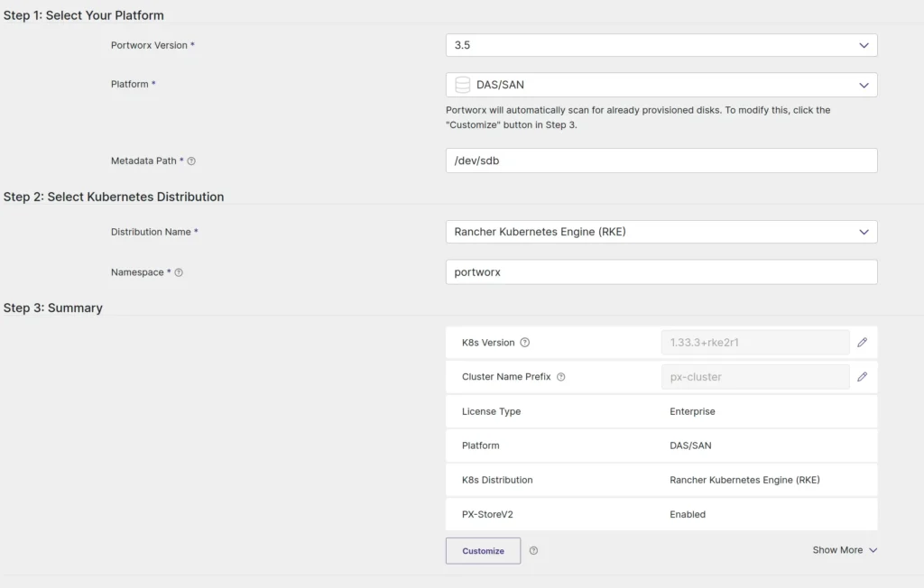This screenshot has height=588, width=924.
Task: Click the disk stack icon beside DAS/SAN
Action: pyautogui.click(x=463, y=85)
